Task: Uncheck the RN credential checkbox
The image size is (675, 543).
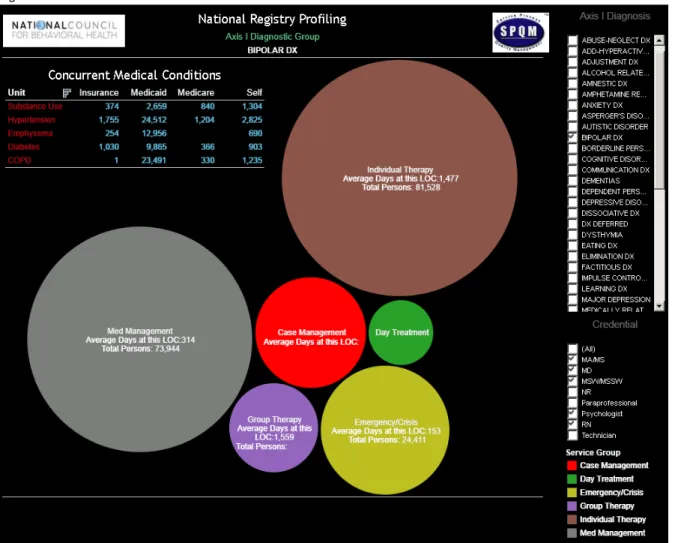Action: pyautogui.click(x=573, y=425)
